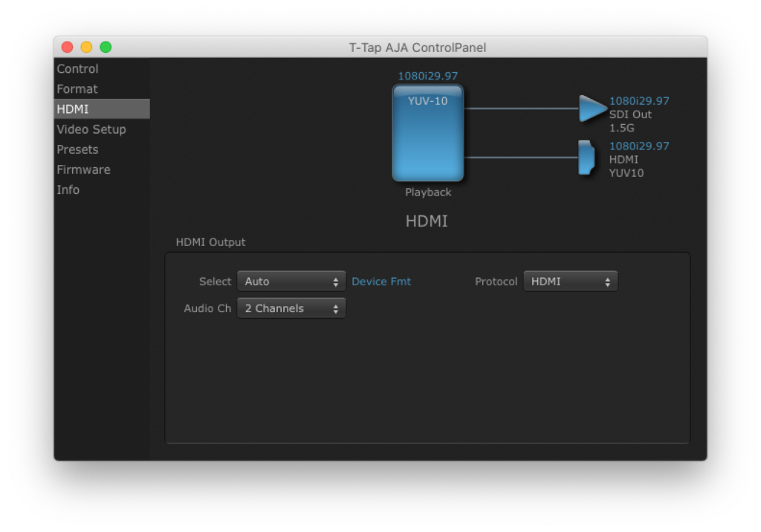Open the Audio Ch dropdown
Screen dimensions: 761x532
(291, 308)
